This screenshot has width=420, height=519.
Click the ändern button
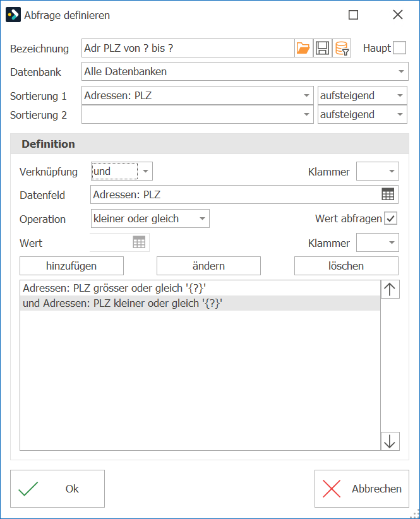click(208, 266)
